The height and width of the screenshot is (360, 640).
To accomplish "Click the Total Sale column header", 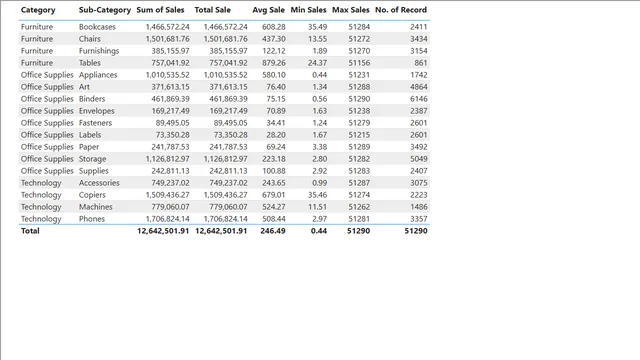I will pyautogui.click(x=212, y=10).
